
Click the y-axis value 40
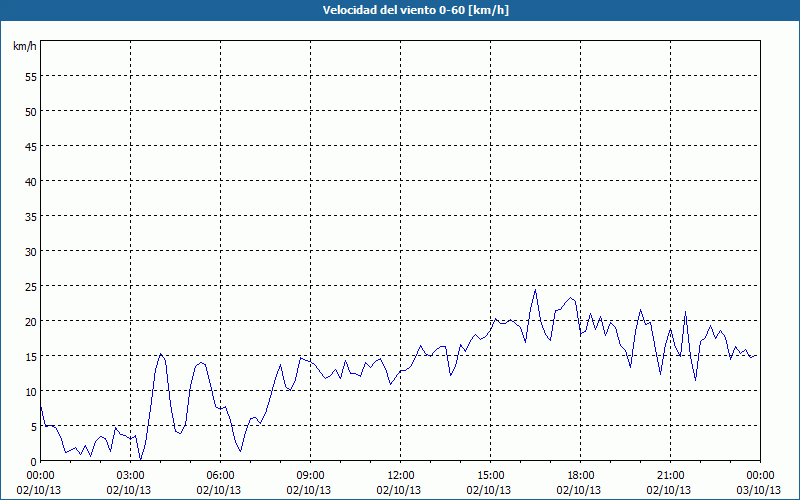[x=31, y=182]
